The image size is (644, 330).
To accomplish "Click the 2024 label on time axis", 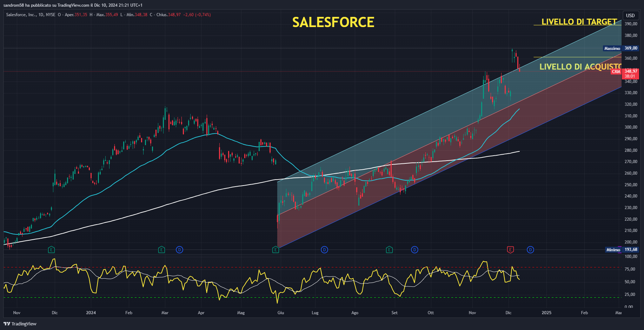I will point(91,313).
